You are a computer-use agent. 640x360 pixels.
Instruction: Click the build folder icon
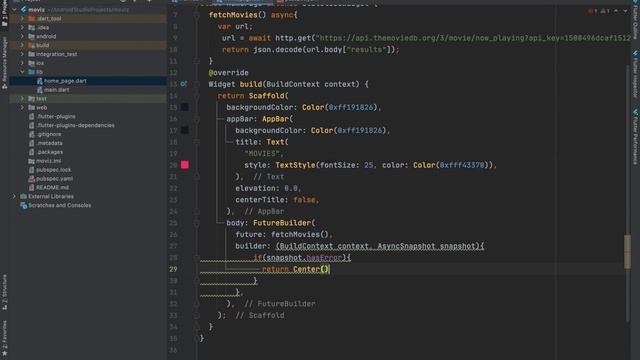pyautogui.click(x=31, y=45)
